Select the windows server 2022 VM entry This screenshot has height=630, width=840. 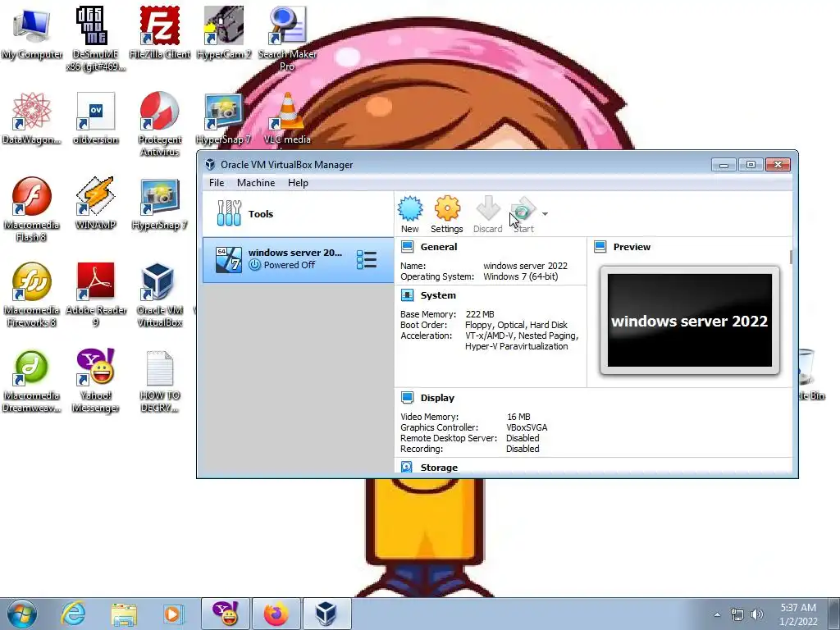tap(299, 260)
